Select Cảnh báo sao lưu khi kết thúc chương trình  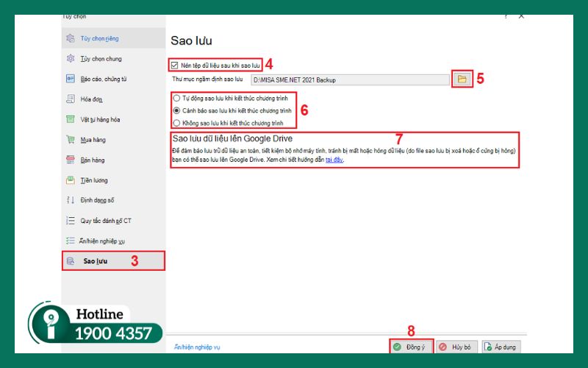176,110
